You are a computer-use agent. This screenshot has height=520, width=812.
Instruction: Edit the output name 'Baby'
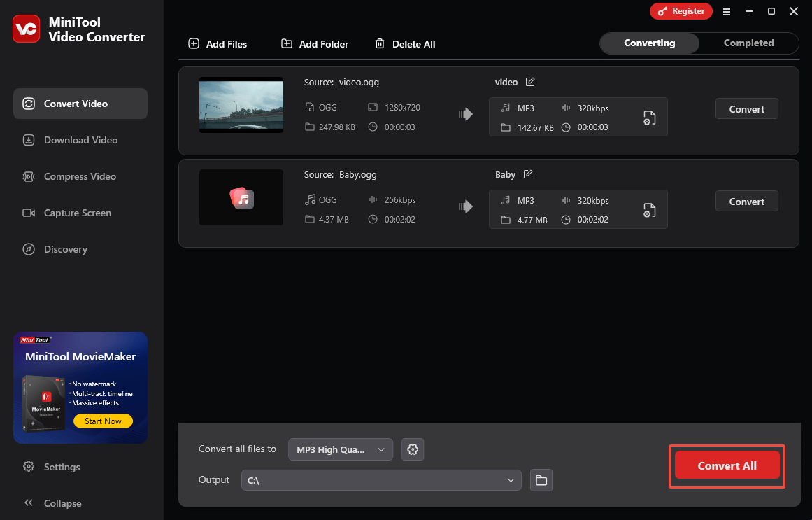(x=528, y=174)
